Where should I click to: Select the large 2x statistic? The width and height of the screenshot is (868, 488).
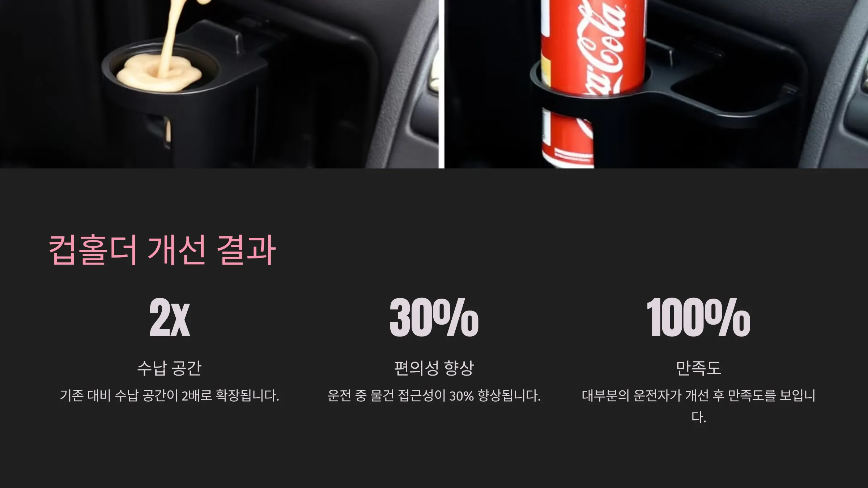point(170,318)
